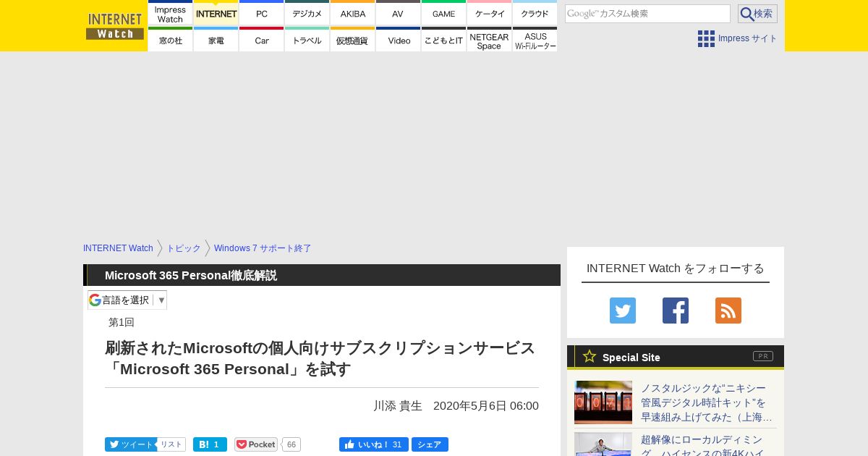Click the Hisense 4K TV article thumbnail

603,444
